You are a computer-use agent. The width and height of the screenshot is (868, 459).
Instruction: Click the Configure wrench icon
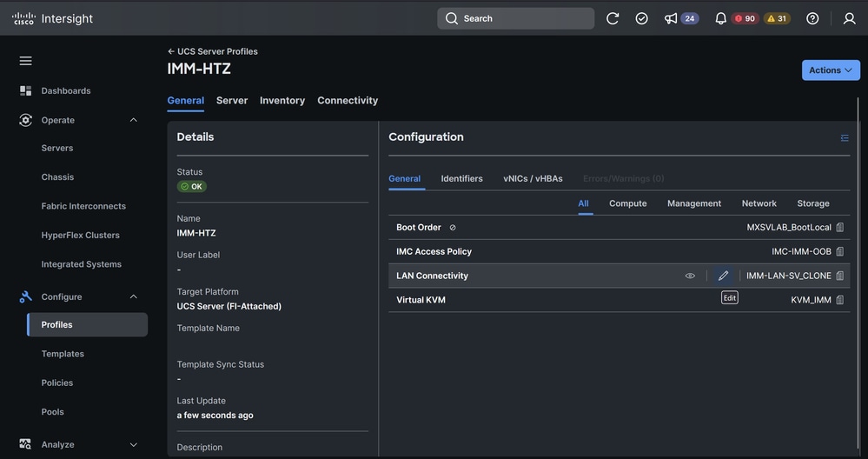[25, 296]
